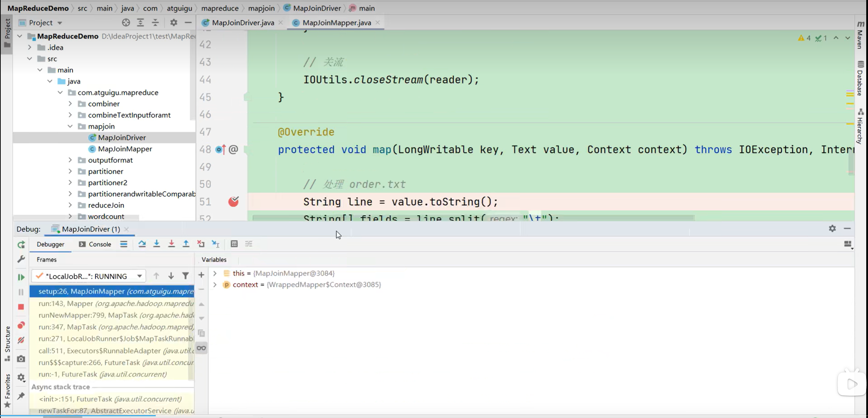Select the Debugger tab

tap(50, 244)
